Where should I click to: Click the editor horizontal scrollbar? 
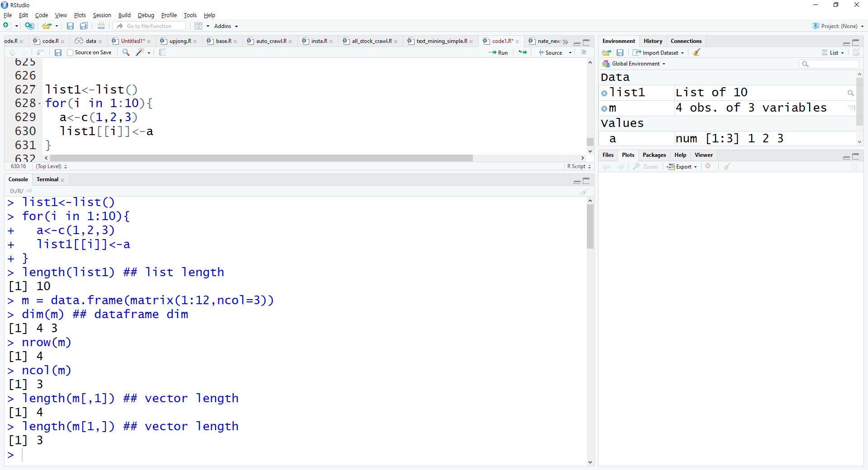tap(261, 158)
